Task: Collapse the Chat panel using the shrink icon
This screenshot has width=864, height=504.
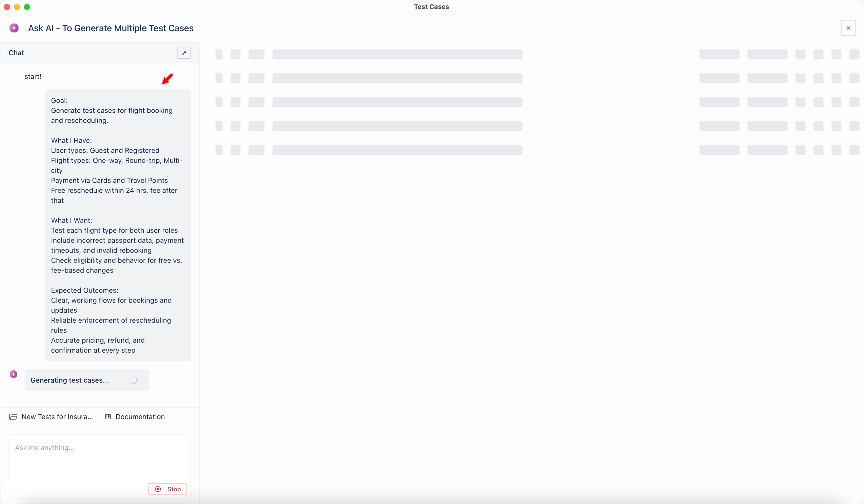Action: coord(184,52)
